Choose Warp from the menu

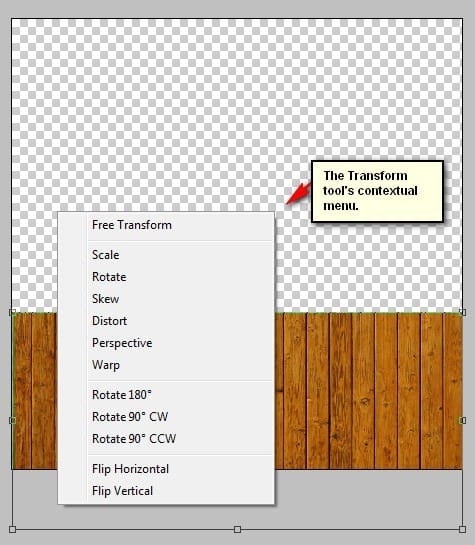[166, 365]
